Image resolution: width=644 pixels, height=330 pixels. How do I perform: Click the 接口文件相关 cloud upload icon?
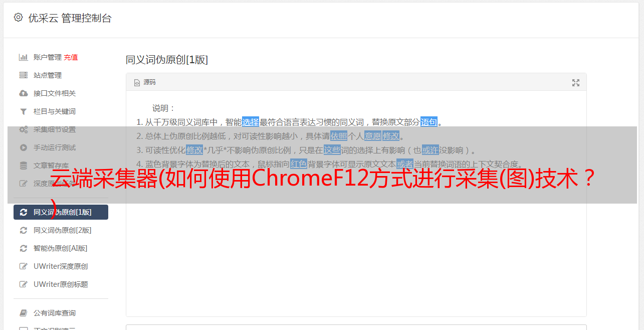point(23,93)
